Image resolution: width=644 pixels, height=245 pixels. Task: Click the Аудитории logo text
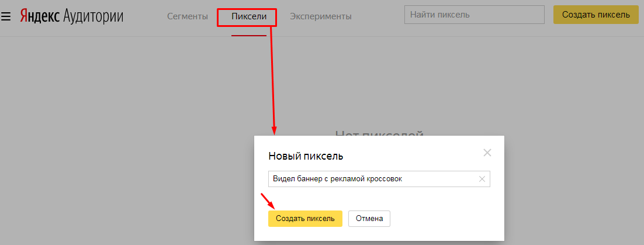(92, 16)
